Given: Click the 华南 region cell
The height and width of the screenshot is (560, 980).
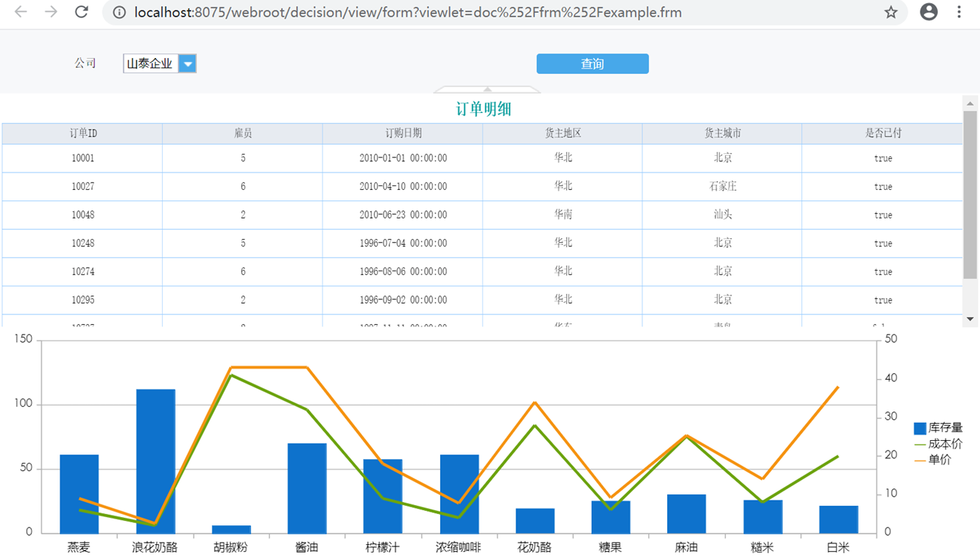Looking at the screenshot, I should click(x=563, y=215).
